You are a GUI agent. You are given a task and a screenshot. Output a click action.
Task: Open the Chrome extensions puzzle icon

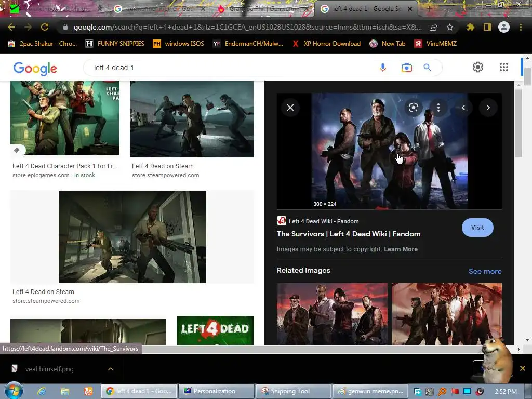[x=471, y=27]
